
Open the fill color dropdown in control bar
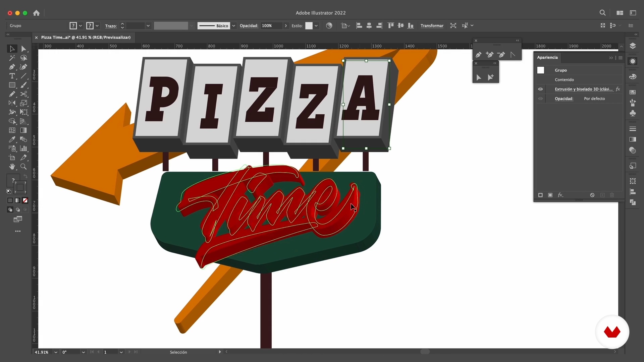(x=80, y=26)
